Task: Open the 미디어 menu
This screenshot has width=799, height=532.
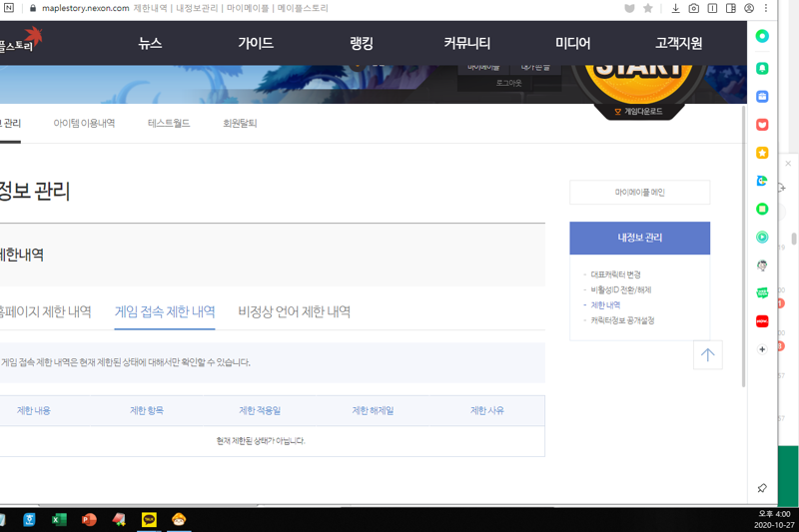Action: pos(572,43)
